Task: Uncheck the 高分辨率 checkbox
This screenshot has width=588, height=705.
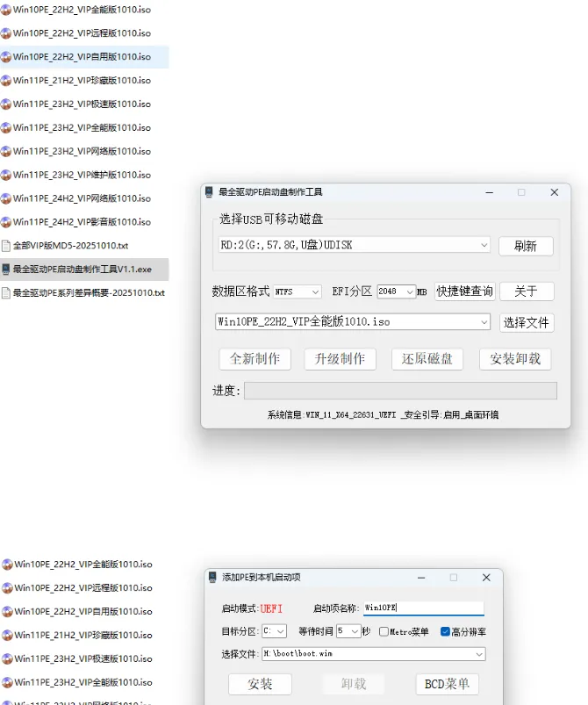Action: pos(445,632)
